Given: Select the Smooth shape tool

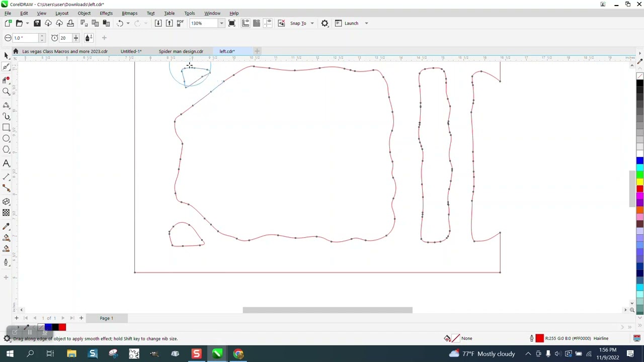Looking at the screenshot, I should 6,67.
